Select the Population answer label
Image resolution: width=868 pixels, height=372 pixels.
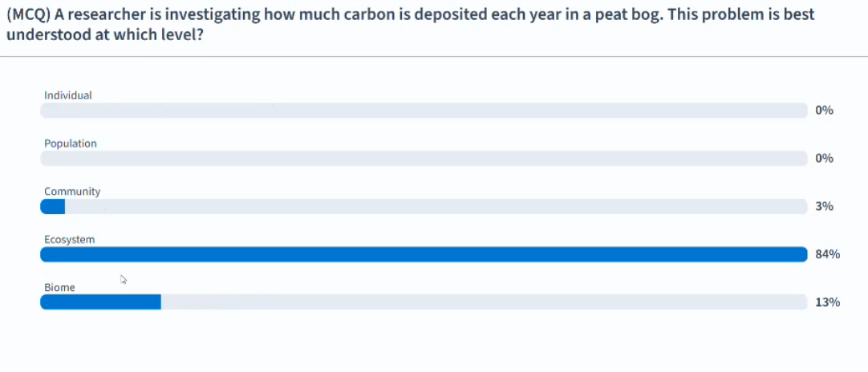[71, 144]
